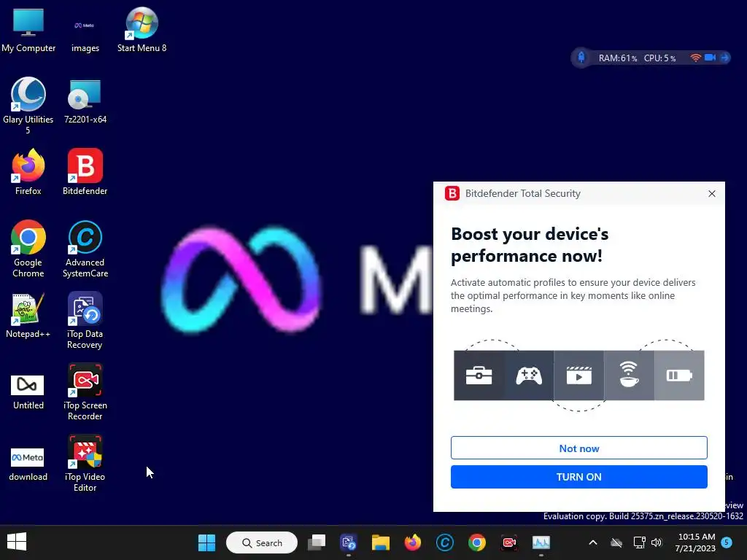Open the notification badge showing 5
The image size is (747, 560).
(727, 542)
